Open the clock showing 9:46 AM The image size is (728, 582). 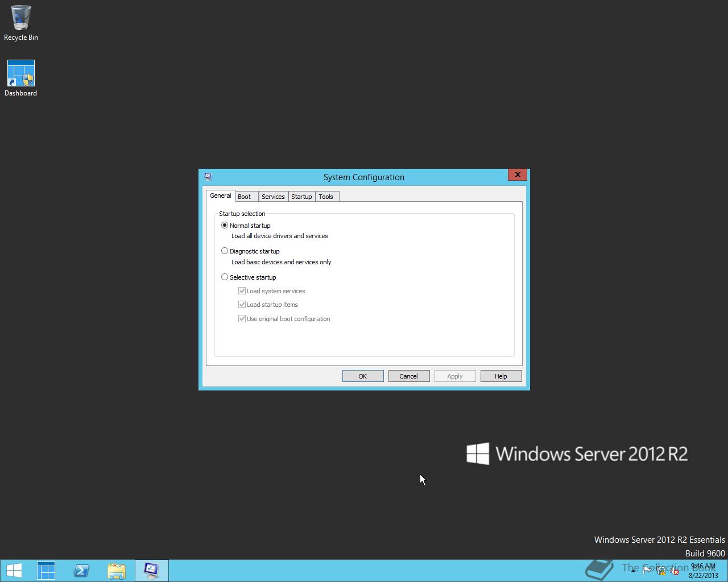click(703, 571)
